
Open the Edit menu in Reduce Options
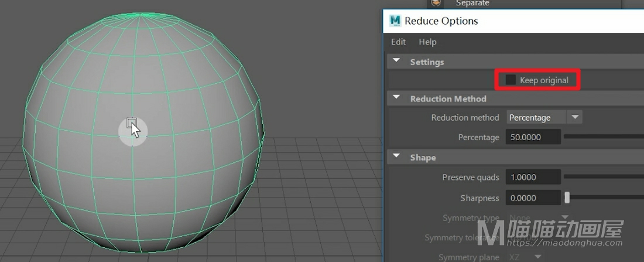coord(398,42)
